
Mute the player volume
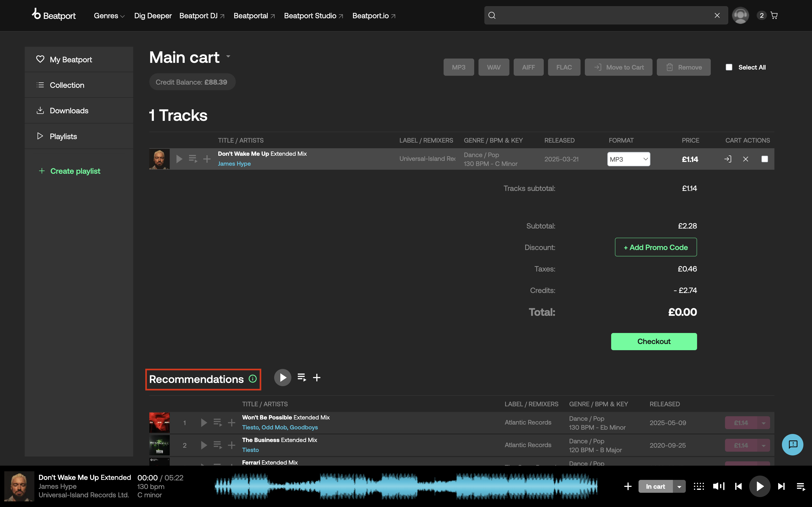(x=719, y=486)
